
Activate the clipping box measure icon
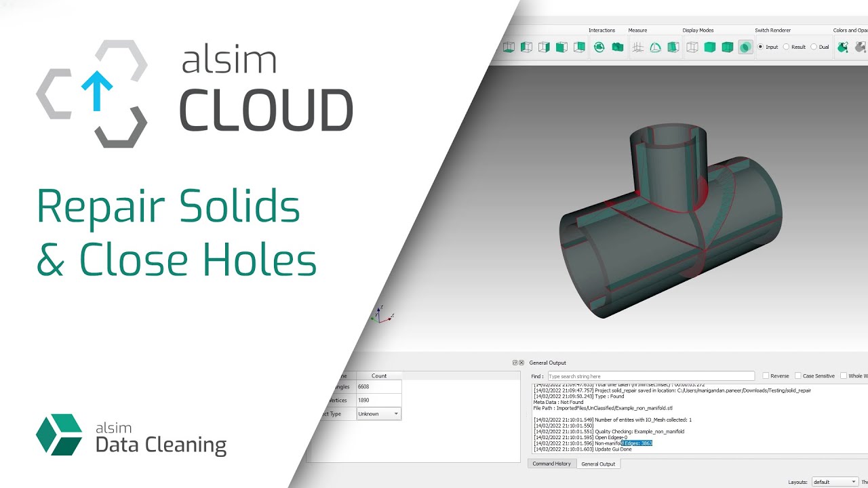tap(673, 47)
